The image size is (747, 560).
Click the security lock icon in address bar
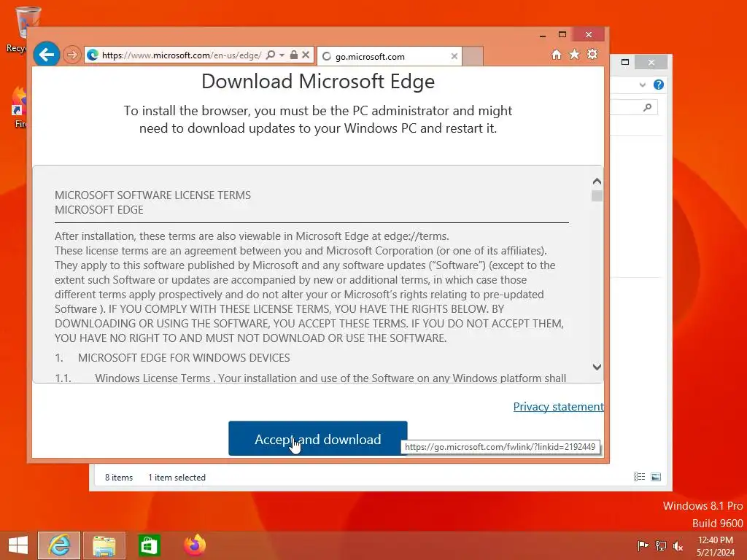coord(294,55)
